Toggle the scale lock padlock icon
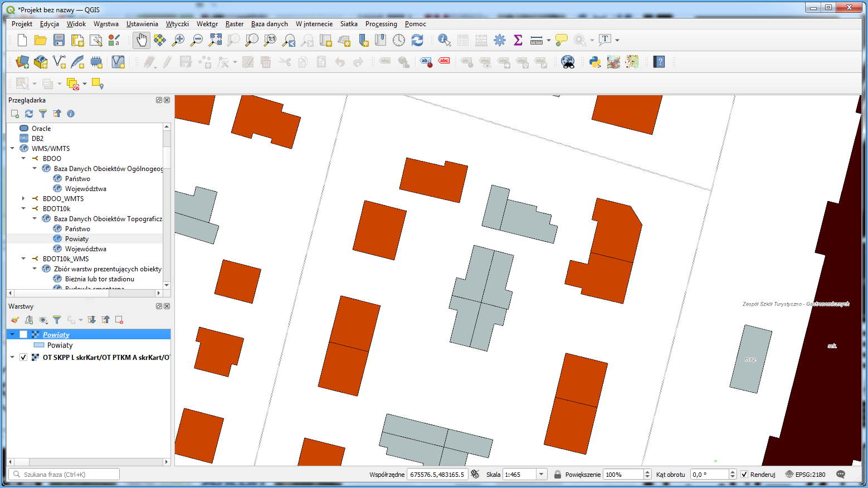Screen dimensions: 868x488 557,475
